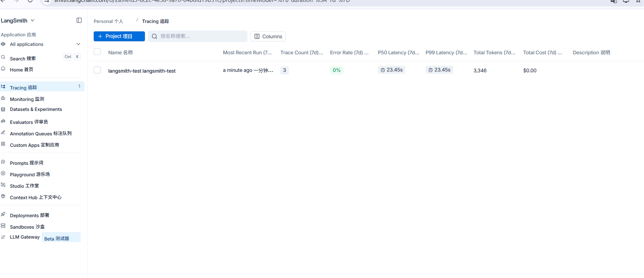Click the Datasets & Experiments database icon
Screen dimensions: 644x278
click(x=3, y=109)
